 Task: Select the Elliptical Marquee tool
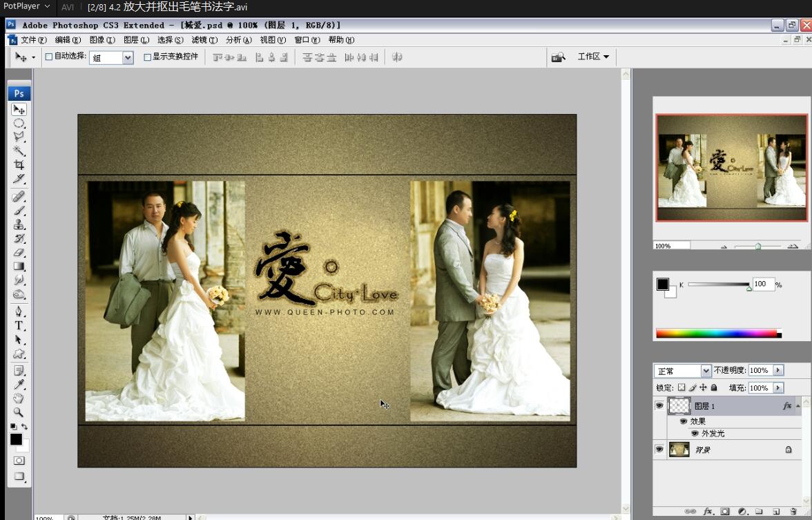tap(19, 123)
